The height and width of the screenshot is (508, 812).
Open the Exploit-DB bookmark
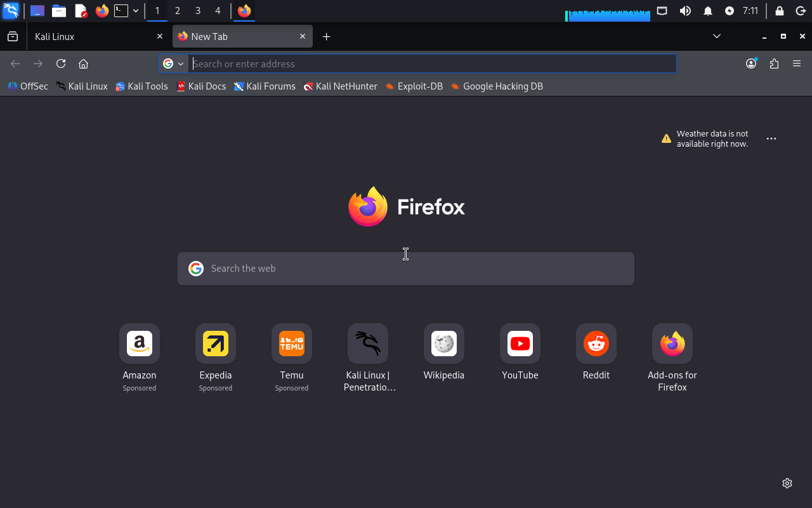[x=414, y=86]
